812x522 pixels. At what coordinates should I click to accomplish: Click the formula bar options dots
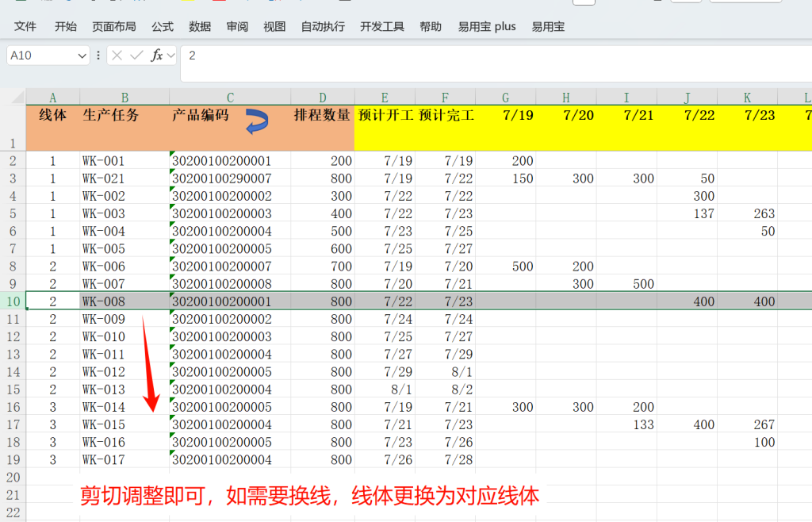click(98, 56)
